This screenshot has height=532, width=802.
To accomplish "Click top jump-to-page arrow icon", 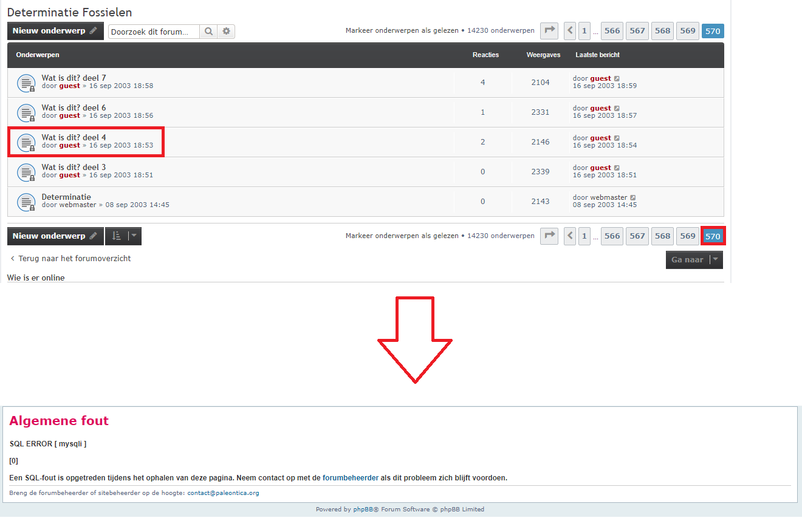I will pos(549,31).
